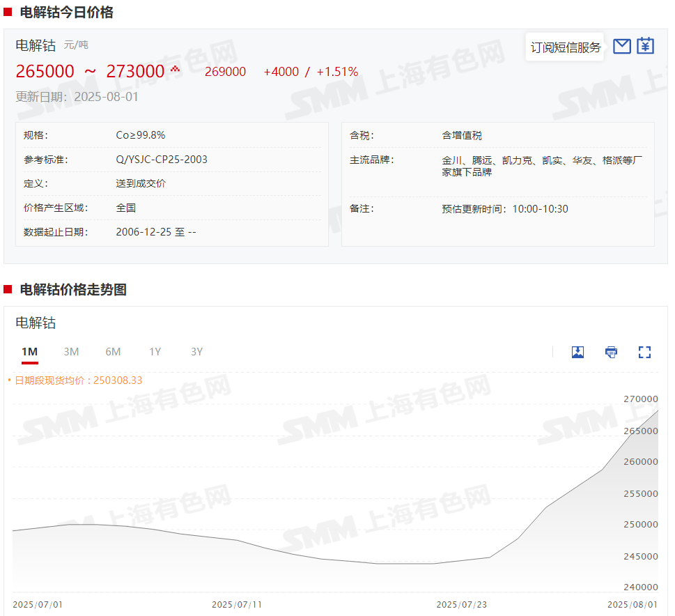Click the 2025/07/01 x-axis date label

[38, 604]
